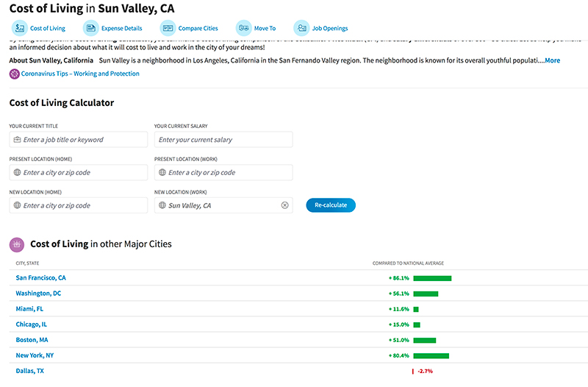This screenshot has height=387, width=588.
Task: Click the -2.7% value for Dallas
Action: pyautogui.click(x=426, y=372)
